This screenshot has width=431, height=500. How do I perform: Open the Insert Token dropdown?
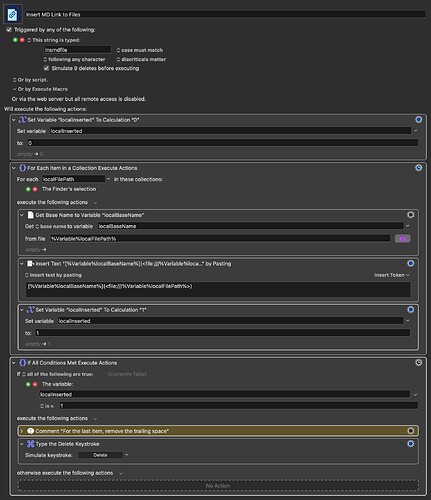pos(392,275)
